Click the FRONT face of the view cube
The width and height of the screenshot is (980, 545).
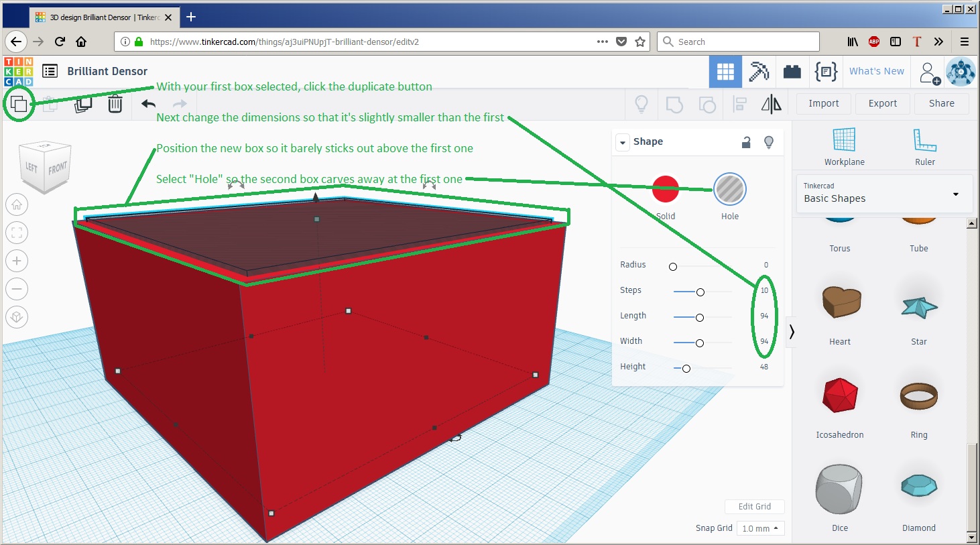click(58, 168)
